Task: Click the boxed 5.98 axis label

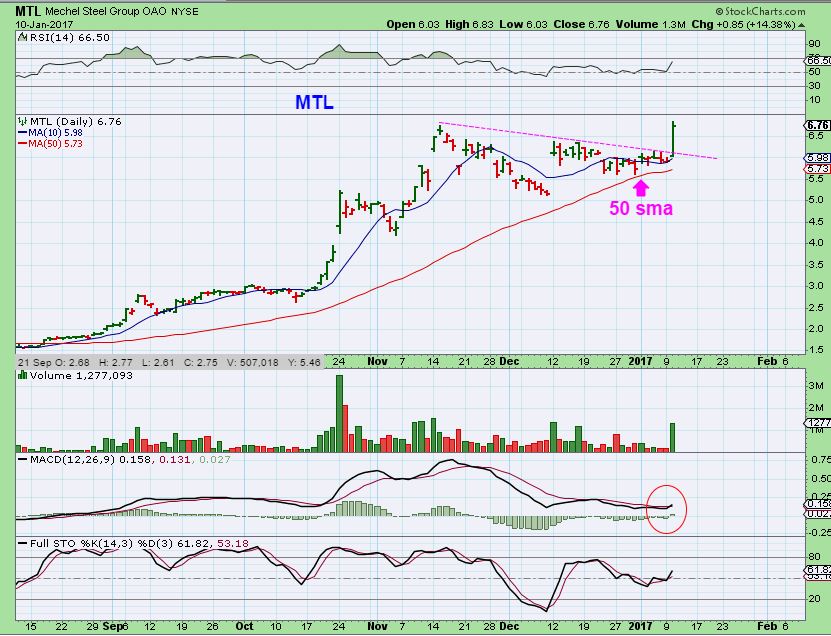Action: [x=818, y=158]
